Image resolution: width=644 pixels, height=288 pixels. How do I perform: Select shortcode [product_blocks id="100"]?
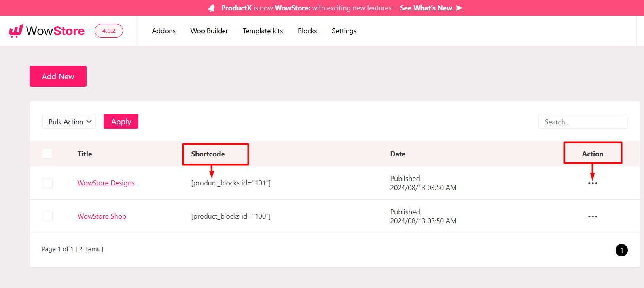click(x=231, y=216)
